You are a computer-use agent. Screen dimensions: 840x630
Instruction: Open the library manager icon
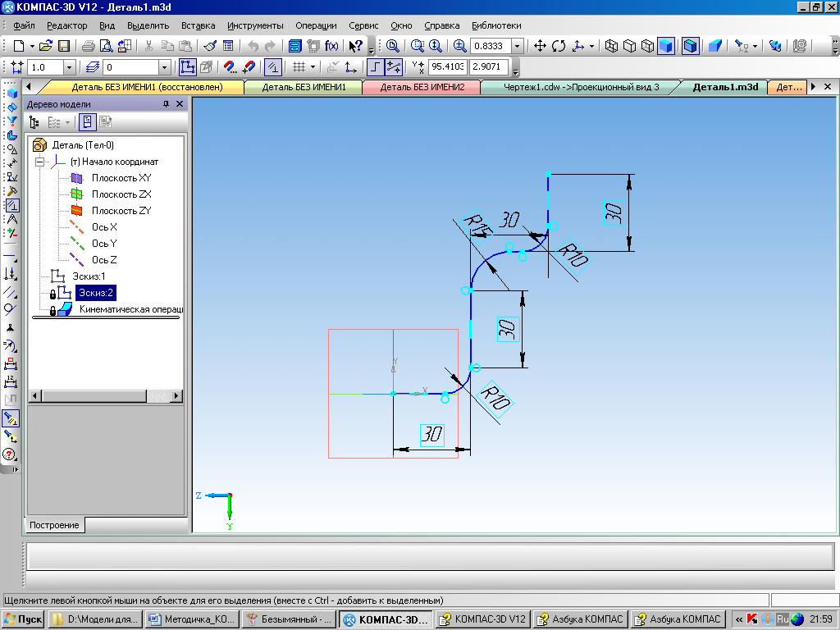[294, 46]
